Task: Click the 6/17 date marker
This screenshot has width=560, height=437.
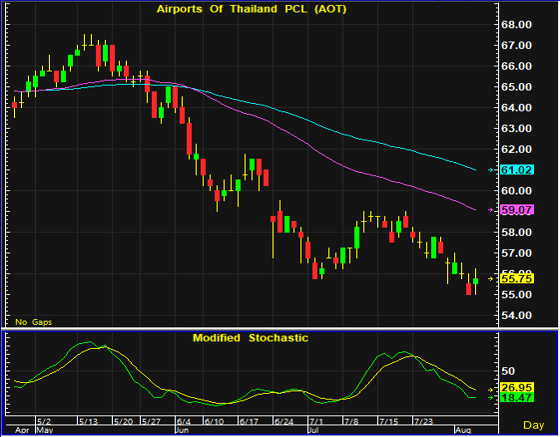Action: 249,421
